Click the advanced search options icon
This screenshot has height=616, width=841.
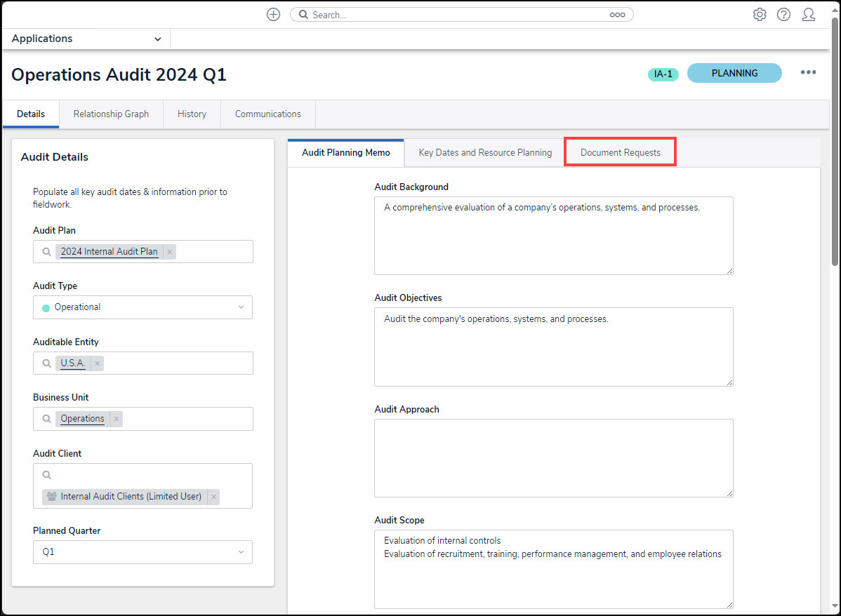(x=617, y=15)
